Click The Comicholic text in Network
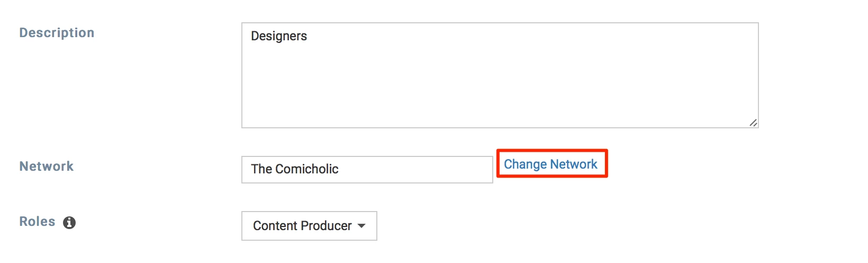 click(x=295, y=169)
